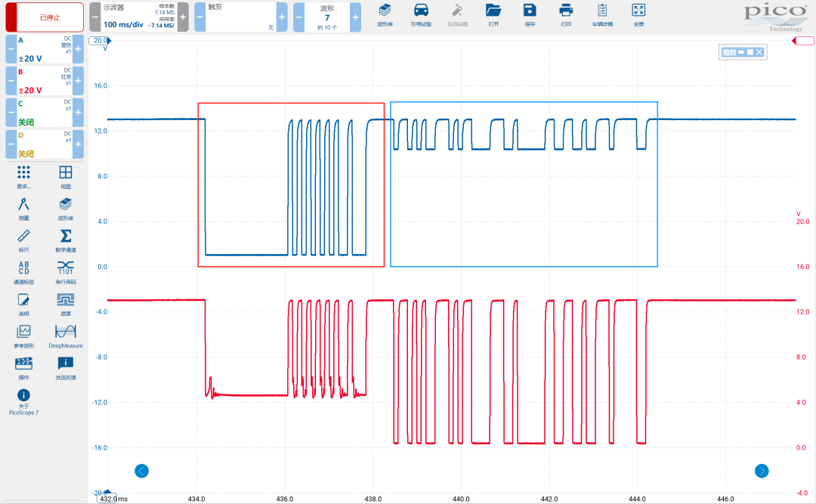Click the right blue navigation arrow on graph
Image resolution: width=816 pixels, height=504 pixels.
coord(762,472)
